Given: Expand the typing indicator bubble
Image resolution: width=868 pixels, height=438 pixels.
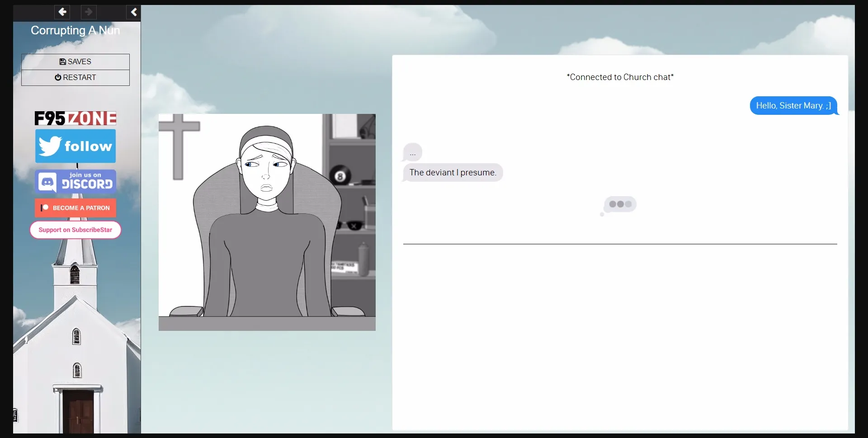Looking at the screenshot, I should click(620, 205).
